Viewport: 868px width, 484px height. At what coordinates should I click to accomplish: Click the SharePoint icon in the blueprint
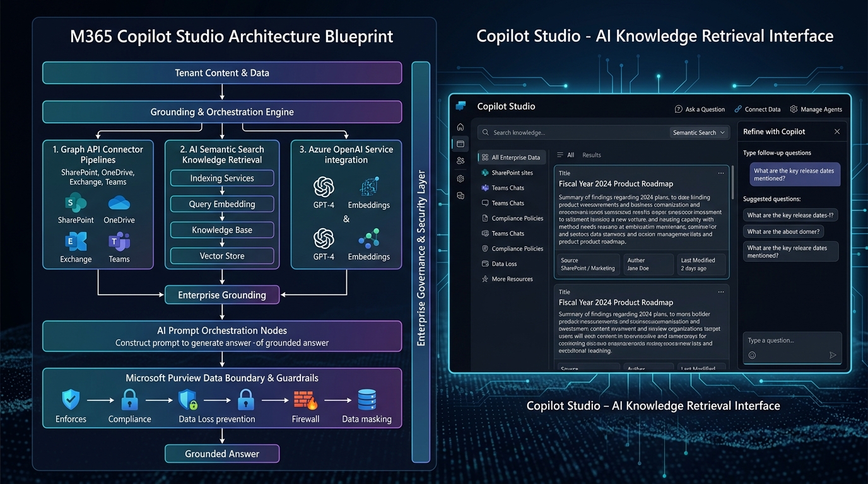(76, 204)
